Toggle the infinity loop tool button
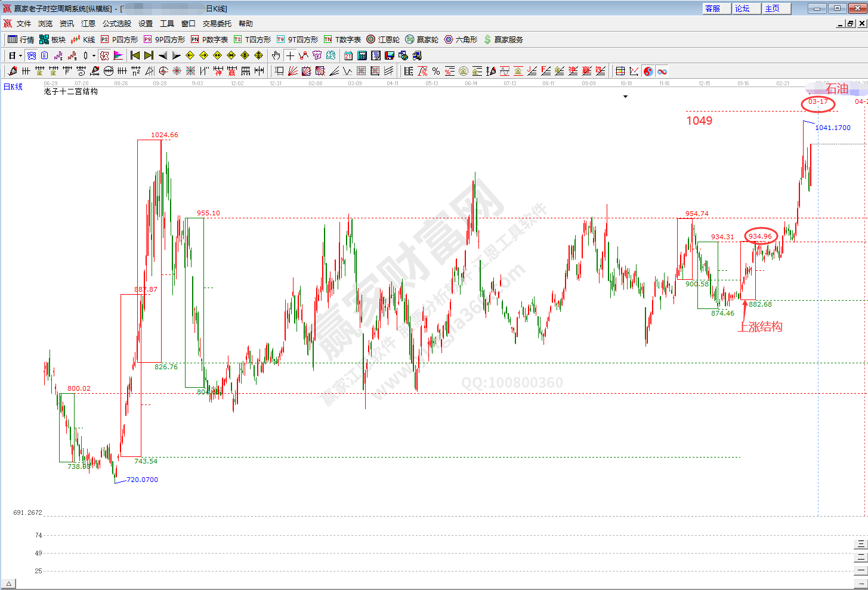 662,71
